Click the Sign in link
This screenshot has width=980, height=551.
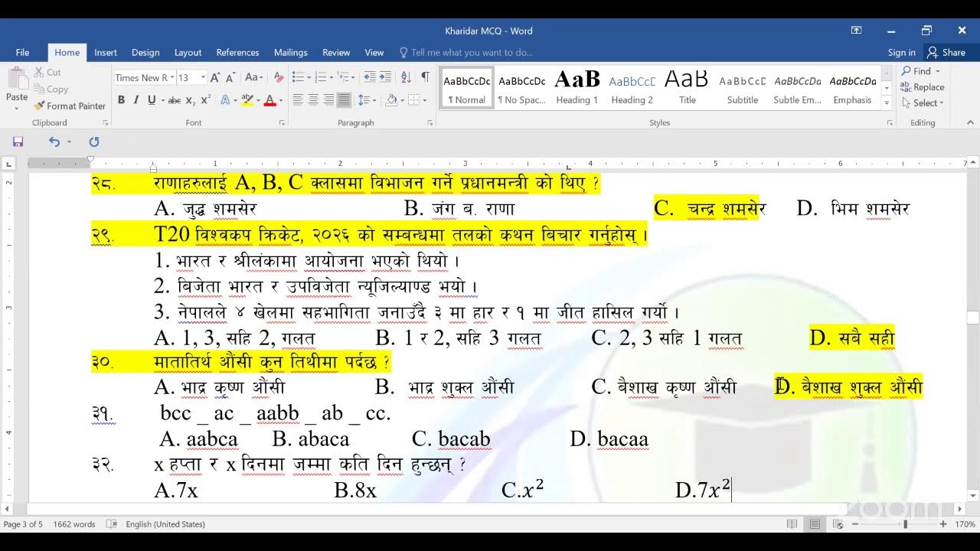(901, 53)
